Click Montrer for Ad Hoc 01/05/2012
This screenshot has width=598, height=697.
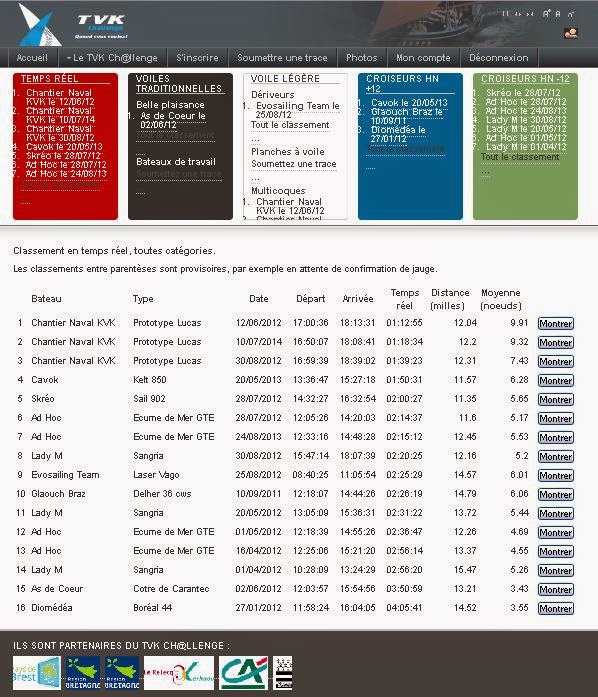pos(556,533)
